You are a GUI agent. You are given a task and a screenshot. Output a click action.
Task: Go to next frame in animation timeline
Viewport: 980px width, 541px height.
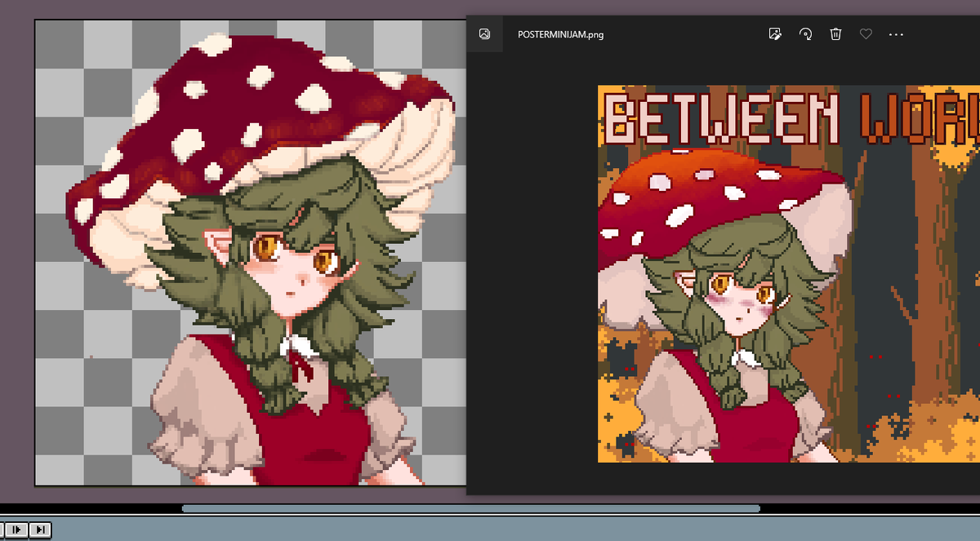17,530
